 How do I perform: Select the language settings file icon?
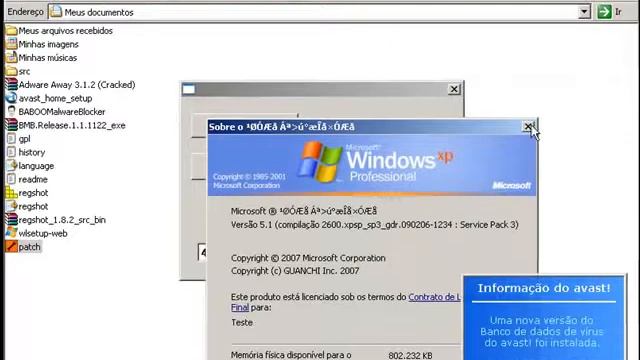pos(11,165)
